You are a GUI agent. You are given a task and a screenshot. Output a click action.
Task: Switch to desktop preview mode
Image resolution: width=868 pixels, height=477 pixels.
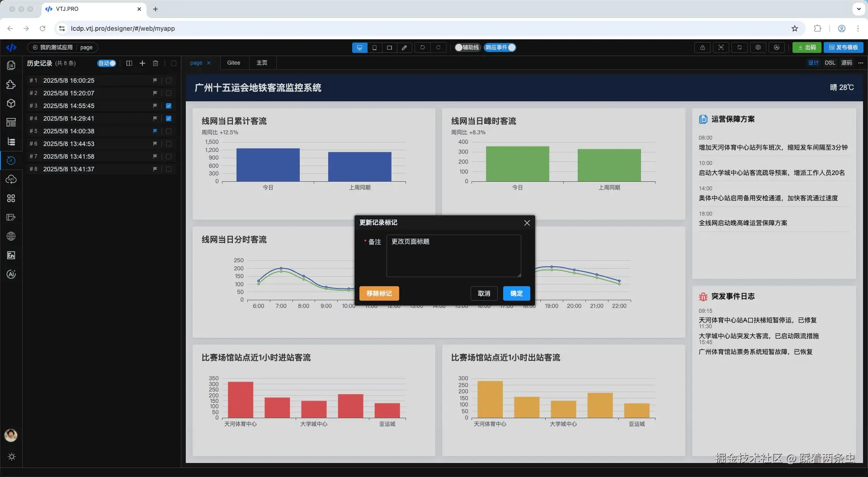coord(359,47)
